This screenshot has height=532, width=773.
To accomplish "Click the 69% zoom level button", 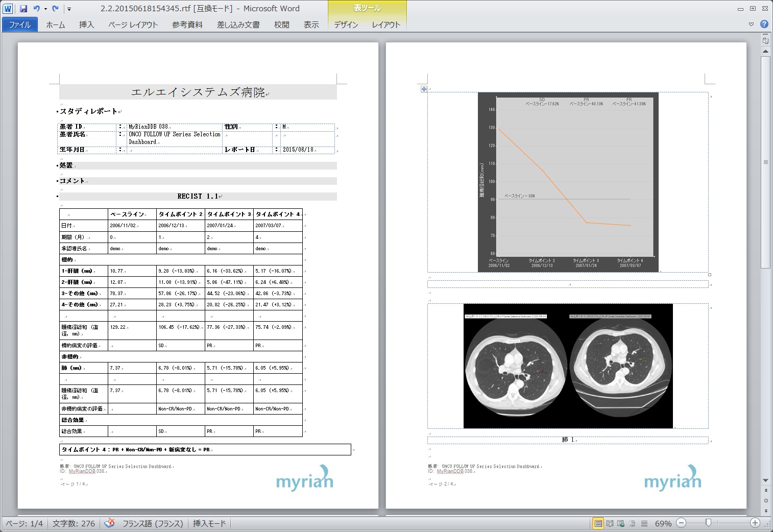I will pyautogui.click(x=663, y=523).
